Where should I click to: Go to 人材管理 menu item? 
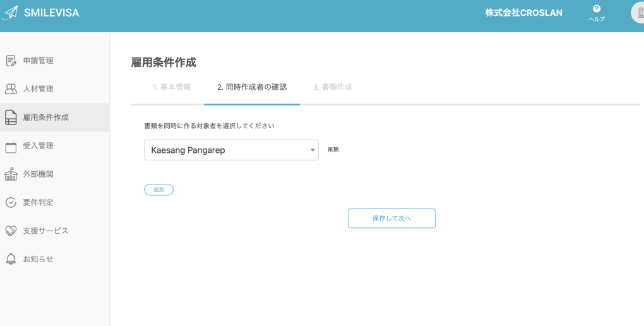tap(38, 89)
